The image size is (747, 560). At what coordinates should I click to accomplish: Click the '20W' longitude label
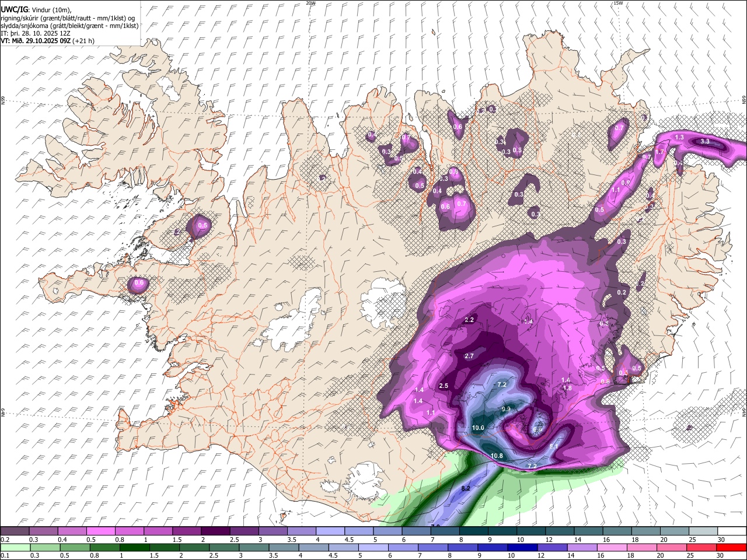point(310,3)
